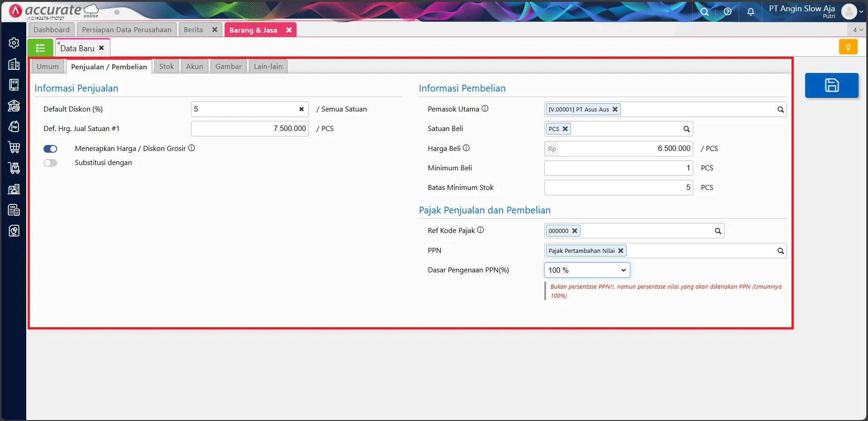This screenshot has width=868, height=421.
Task: Open the Persiapan Data Perusahaan tab
Action: pyautogui.click(x=127, y=30)
